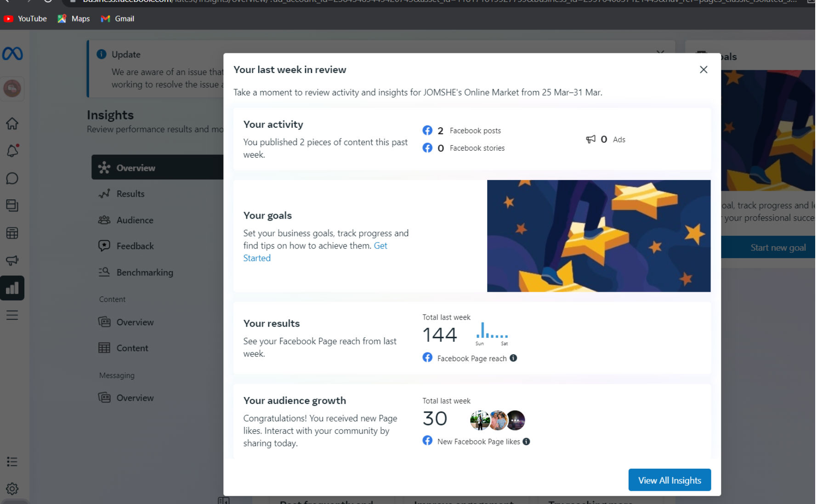Click info icon beside New Facebook Page likes
823x504 pixels.
527,442
